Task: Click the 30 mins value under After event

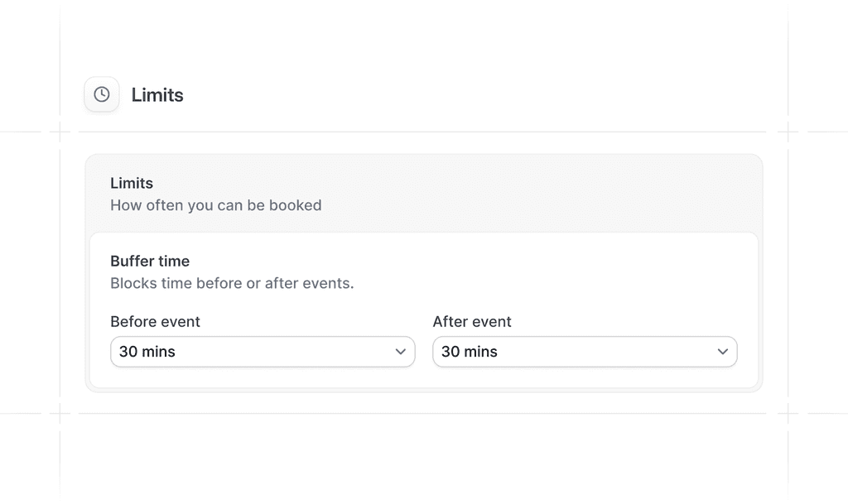Action: point(470,352)
